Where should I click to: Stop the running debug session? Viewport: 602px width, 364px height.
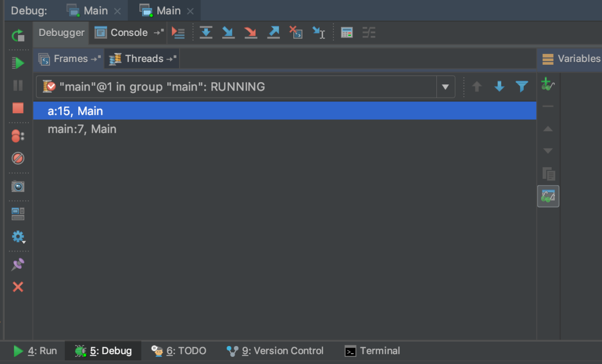coord(18,108)
